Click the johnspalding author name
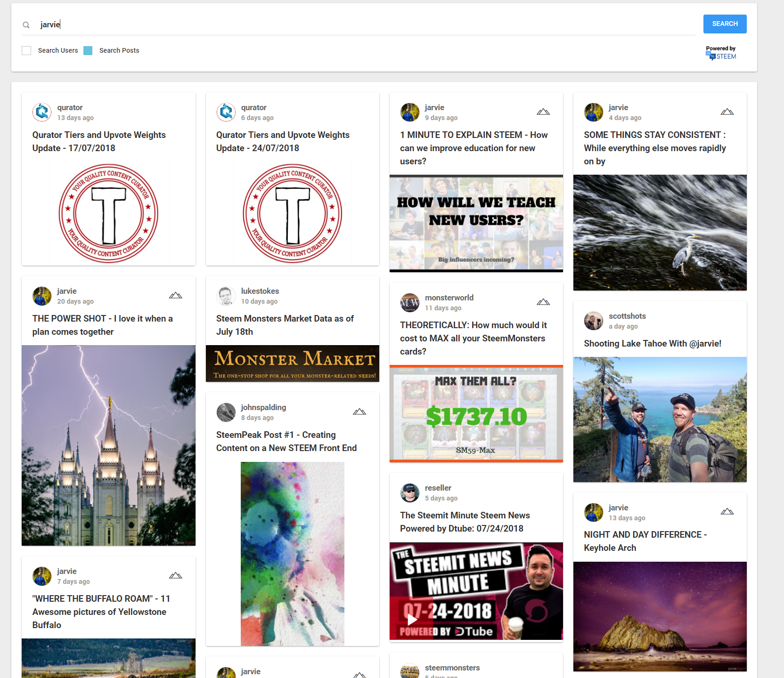This screenshot has height=678, width=784. (x=263, y=407)
